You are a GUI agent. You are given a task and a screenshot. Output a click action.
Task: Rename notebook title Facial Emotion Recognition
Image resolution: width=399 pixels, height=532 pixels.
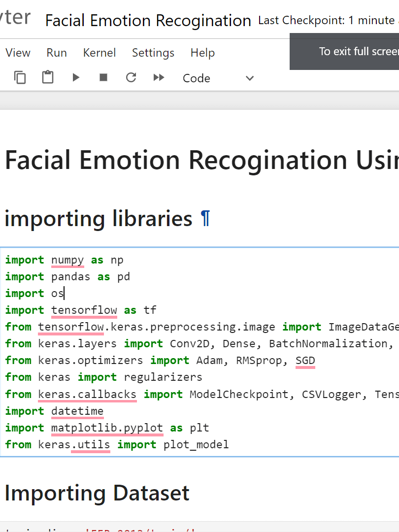(148, 21)
